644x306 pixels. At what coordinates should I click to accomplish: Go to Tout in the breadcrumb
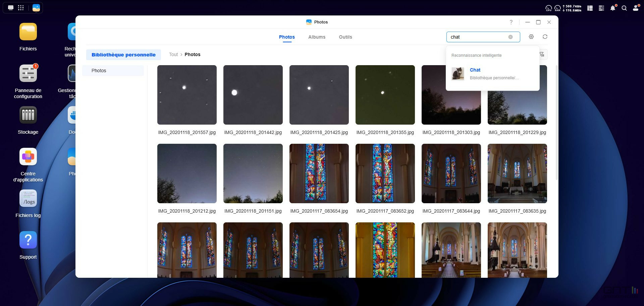173,54
